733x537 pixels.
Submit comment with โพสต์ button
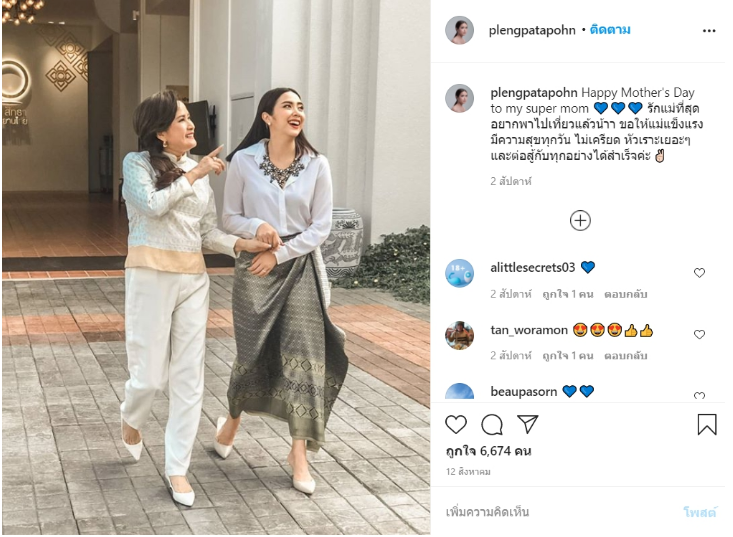tap(699, 512)
